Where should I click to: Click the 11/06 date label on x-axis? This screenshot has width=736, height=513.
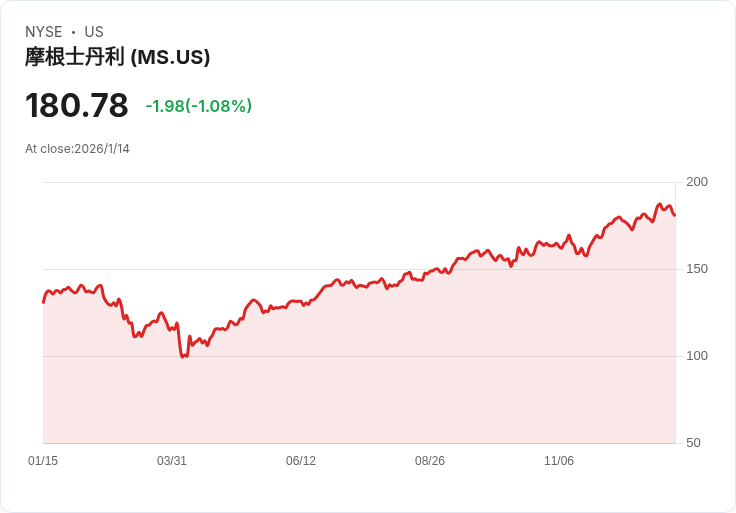click(559, 461)
